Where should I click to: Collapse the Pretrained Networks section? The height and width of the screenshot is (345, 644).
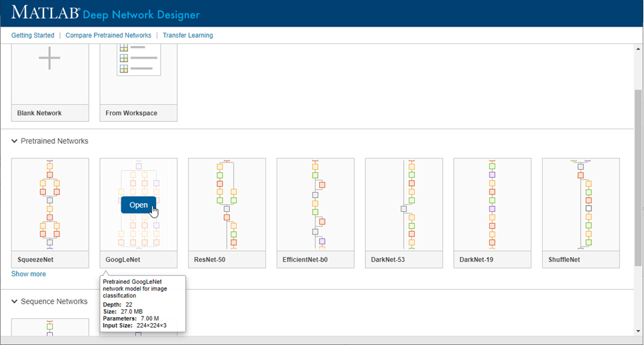15,141
